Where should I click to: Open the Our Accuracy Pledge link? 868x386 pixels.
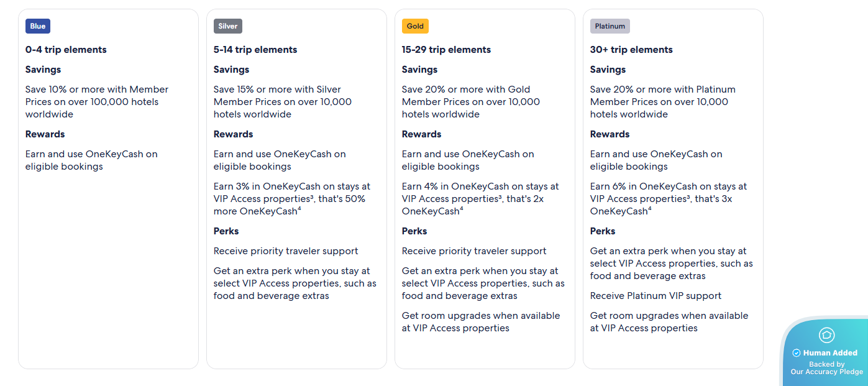826,372
